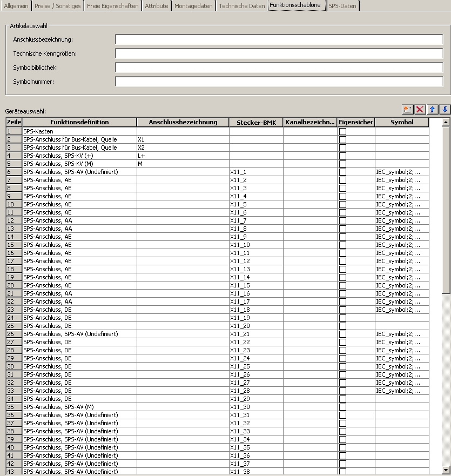Toggle Eigensicher checkbox in the X11_21 row
This screenshot has width=451, height=476.
pos(342,334)
